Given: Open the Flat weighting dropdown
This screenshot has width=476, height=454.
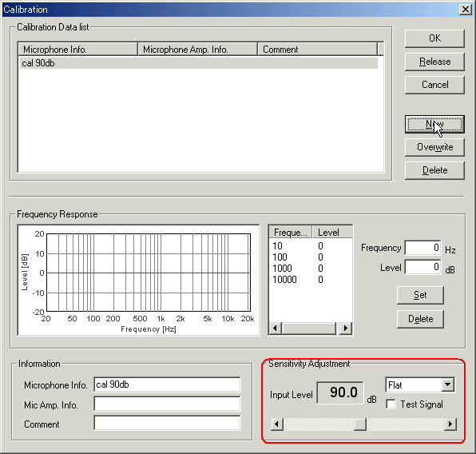Looking at the screenshot, I should pyautogui.click(x=448, y=384).
